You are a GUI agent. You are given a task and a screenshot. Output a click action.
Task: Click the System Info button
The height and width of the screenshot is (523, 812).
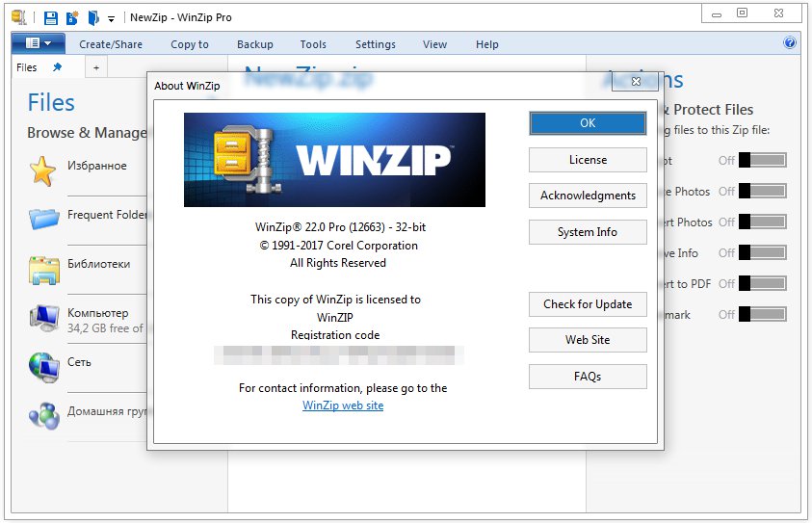(588, 232)
